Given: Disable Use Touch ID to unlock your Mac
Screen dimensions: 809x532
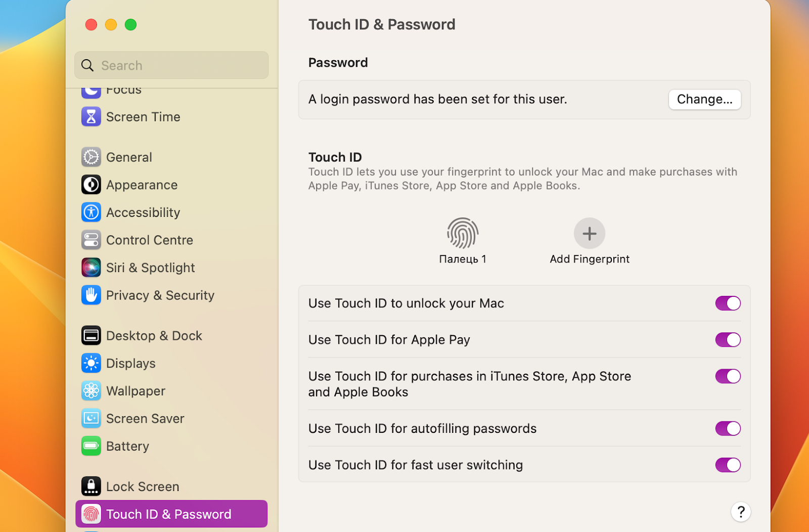Looking at the screenshot, I should click(728, 303).
